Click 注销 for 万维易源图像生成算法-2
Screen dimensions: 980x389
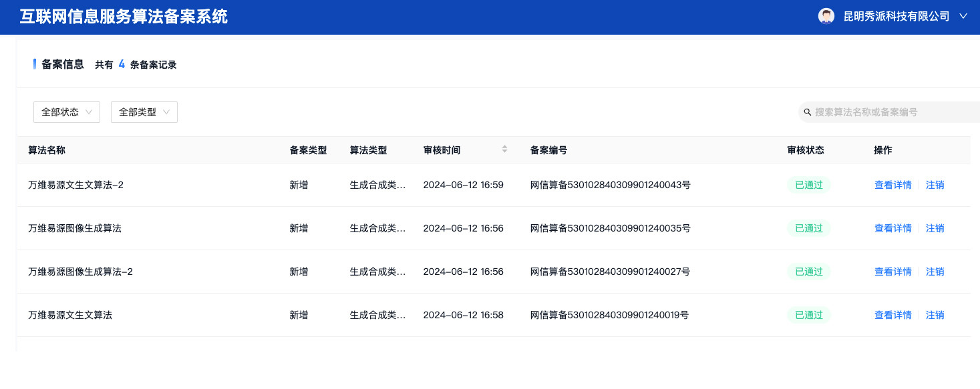[x=935, y=272]
